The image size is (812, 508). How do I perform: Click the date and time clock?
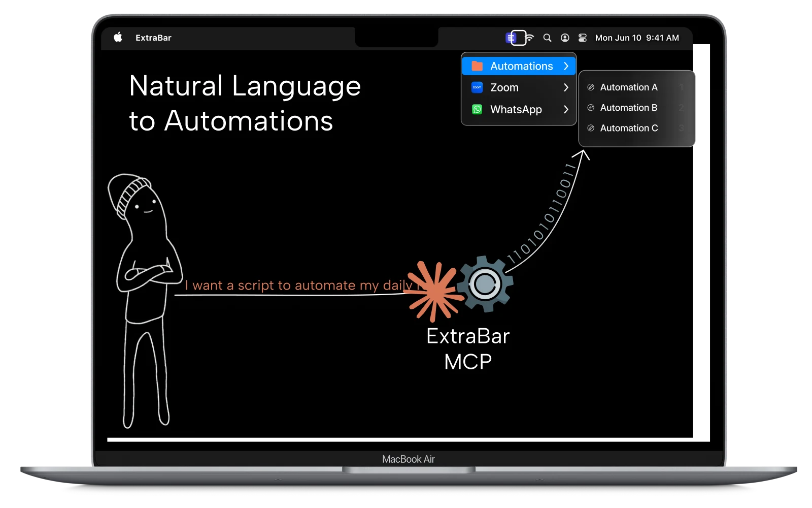(x=637, y=38)
